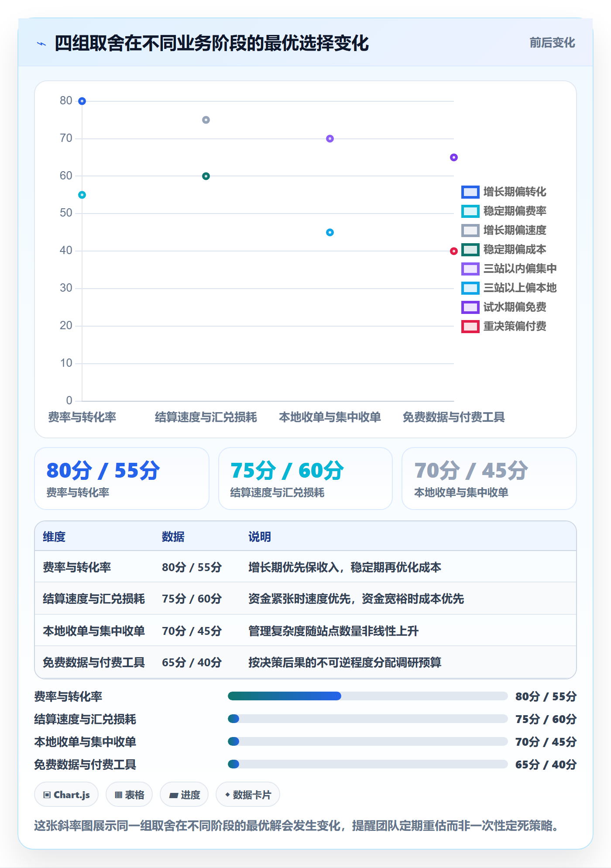Click description 按决策后果的不可逆程度分配调研预算

coord(345,662)
